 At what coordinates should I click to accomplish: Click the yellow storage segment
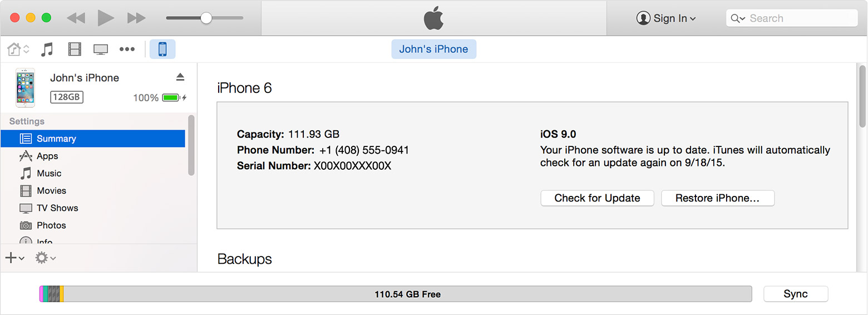click(x=62, y=294)
